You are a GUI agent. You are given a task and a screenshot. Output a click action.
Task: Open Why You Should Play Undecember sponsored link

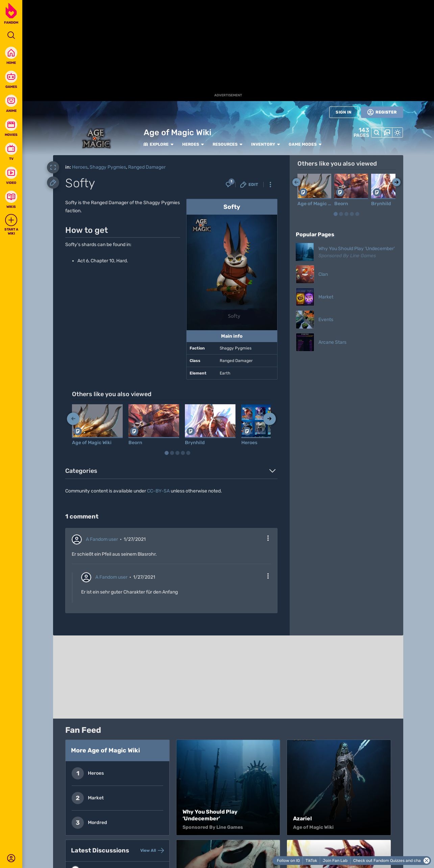(x=356, y=248)
